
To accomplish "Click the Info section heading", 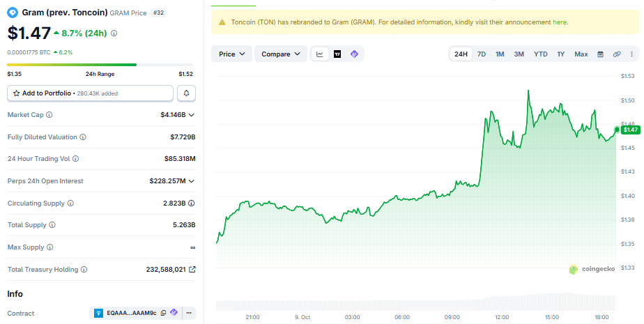I will (15, 293).
